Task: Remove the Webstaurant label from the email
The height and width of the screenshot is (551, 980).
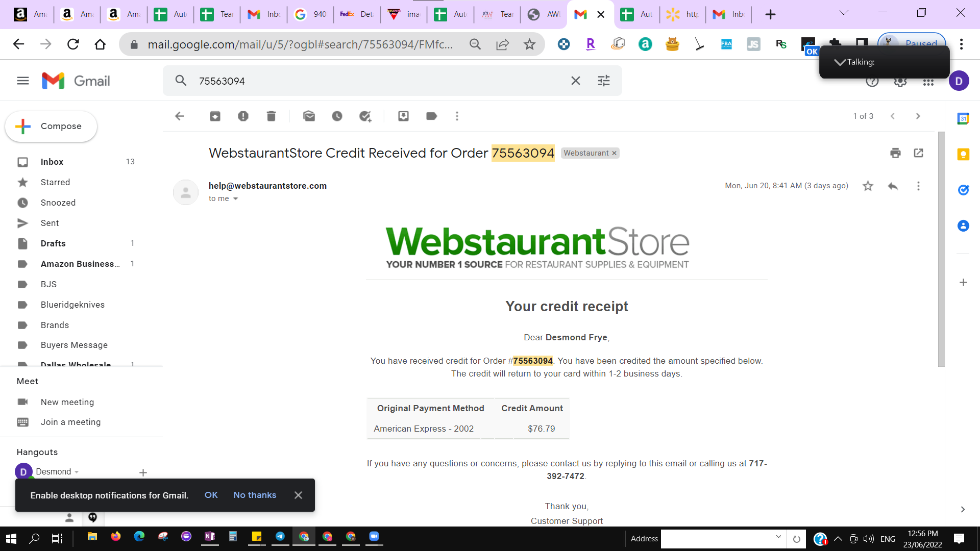Action: click(x=614, y=153)
